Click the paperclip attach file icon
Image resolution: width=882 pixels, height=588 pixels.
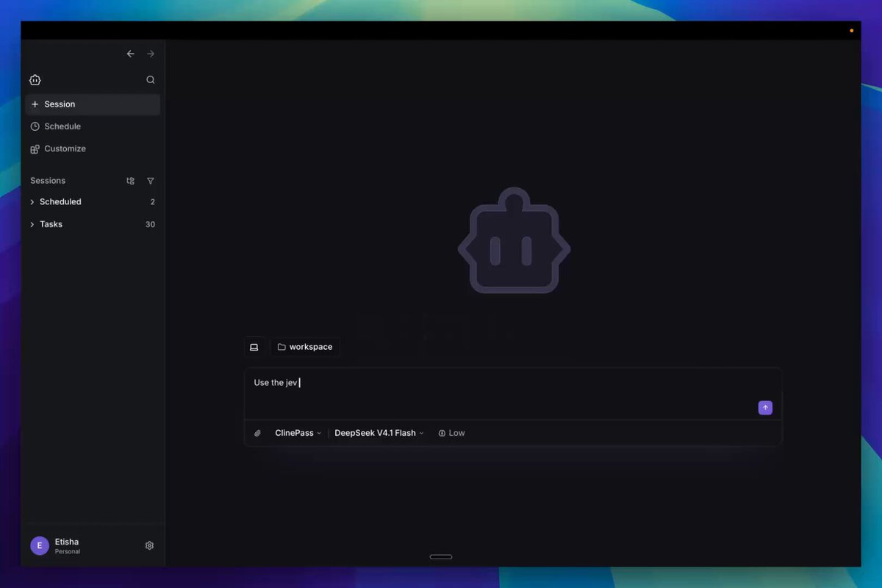coord(257,433)
